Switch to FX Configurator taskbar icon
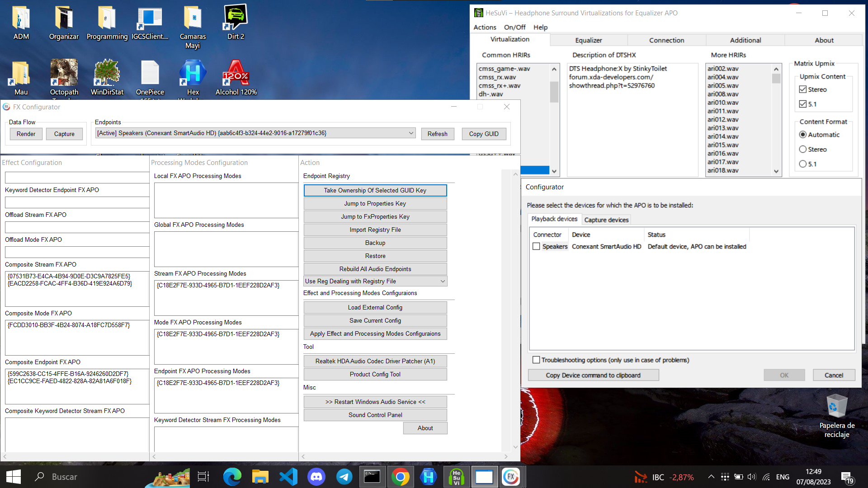 pos(511,477)
